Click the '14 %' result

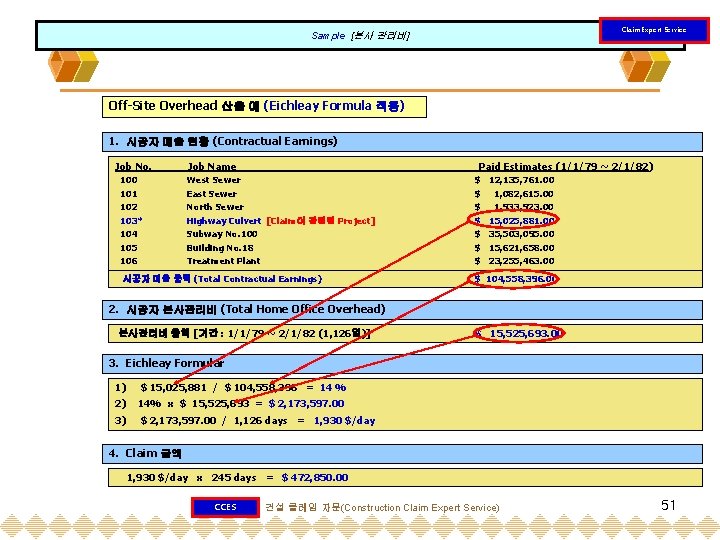click(333, 388)
